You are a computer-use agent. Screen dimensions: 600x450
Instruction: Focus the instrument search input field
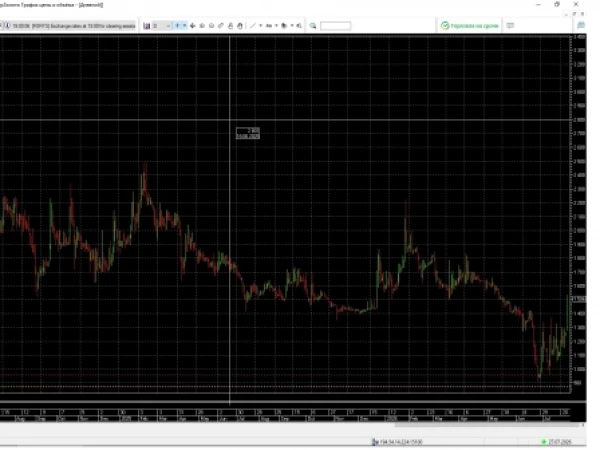336,26
